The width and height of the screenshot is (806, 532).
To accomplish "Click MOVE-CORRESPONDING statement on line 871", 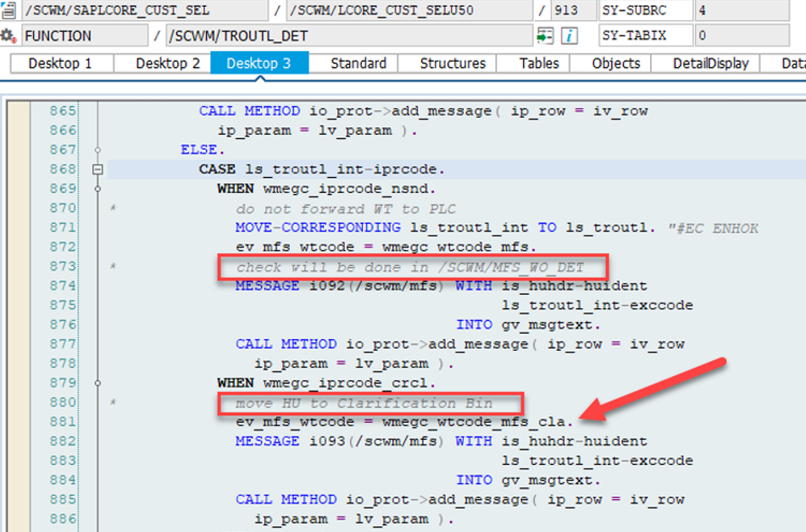I will (446, 228).
